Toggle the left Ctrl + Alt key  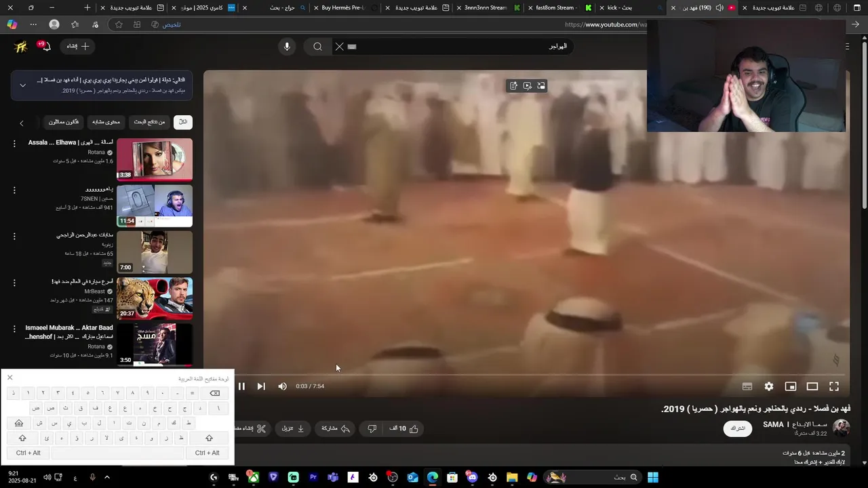[28, 453]
